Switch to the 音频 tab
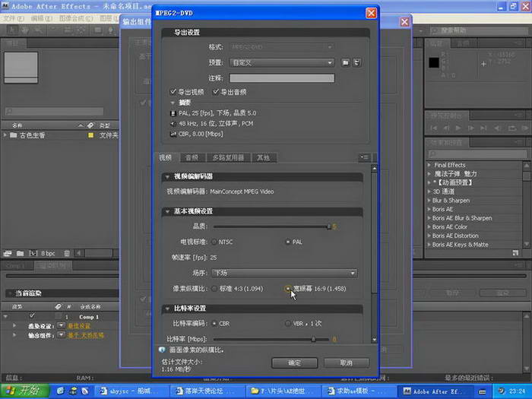The width and height of the screenshot is (532, 399). click(192, 157)
